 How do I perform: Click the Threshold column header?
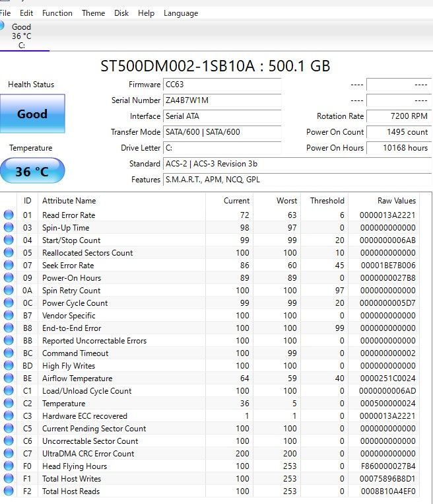pos(325,201)
